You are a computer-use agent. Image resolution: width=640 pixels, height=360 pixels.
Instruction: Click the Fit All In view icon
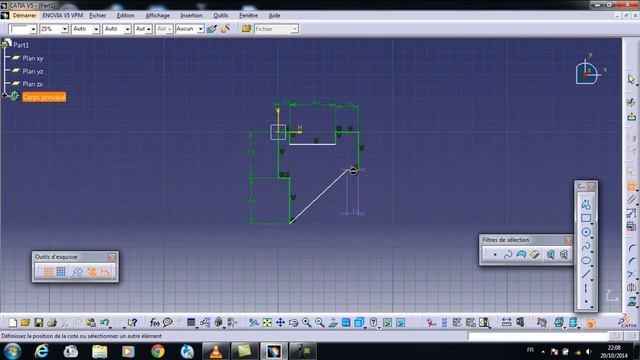267,323
